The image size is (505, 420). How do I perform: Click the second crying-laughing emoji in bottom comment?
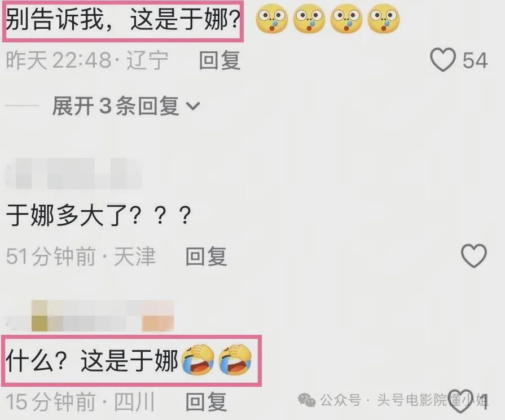pyautogui.click(x=235, y=360)
